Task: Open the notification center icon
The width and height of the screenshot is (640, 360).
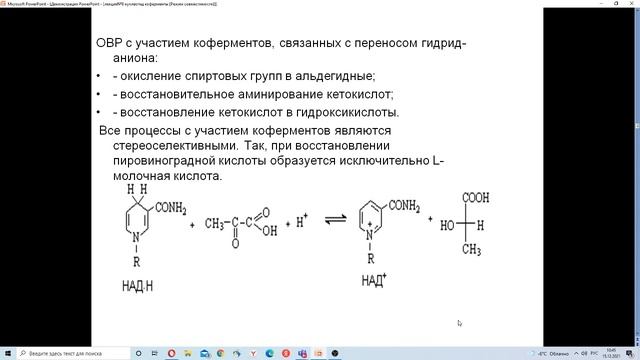Action: (629, 353)
